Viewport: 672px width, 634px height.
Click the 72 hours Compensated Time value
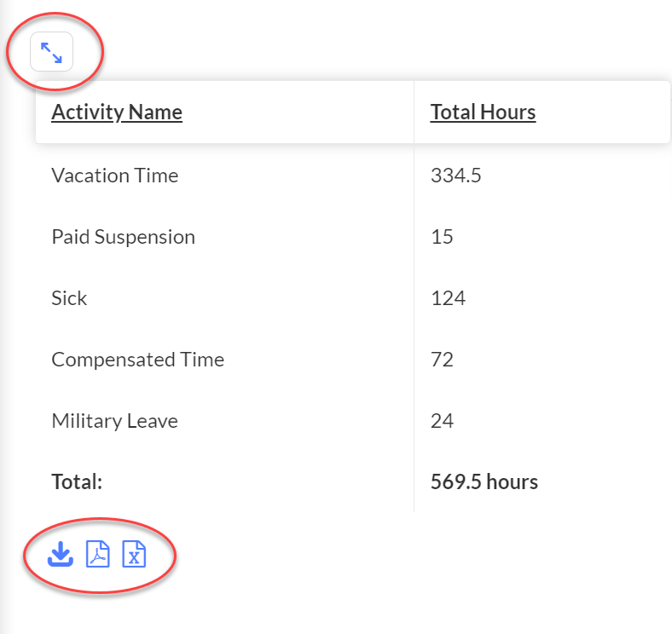[442, 360]
